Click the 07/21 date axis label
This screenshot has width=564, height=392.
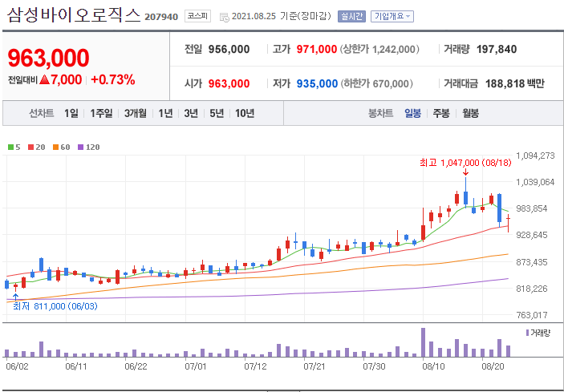pos(314,367)
